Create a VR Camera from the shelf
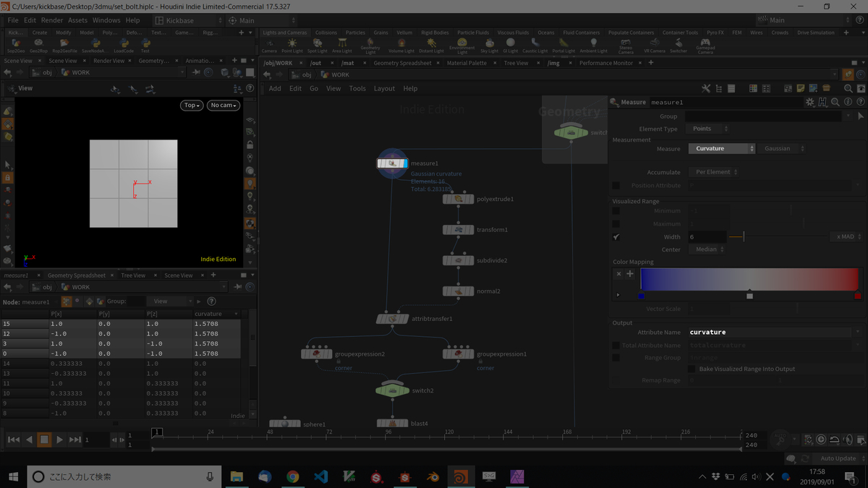The width and height of the screenshot is (868, 488). 655,46
